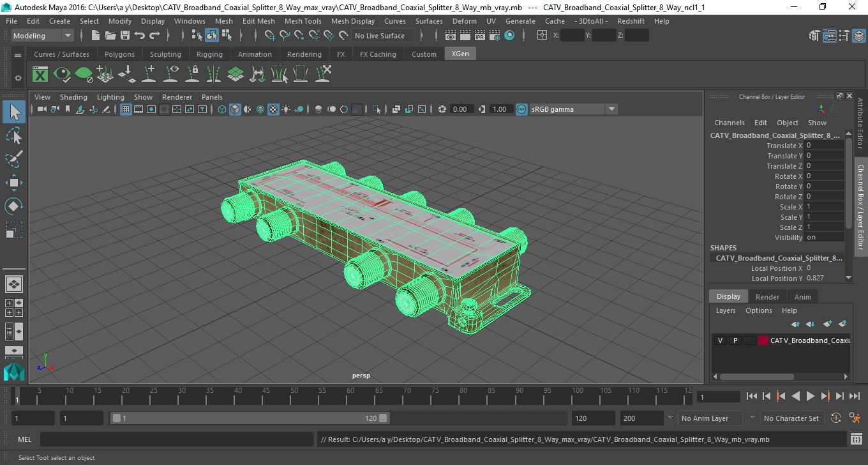Choose the Move tool
868x465 pixels.
click(14, 183)
